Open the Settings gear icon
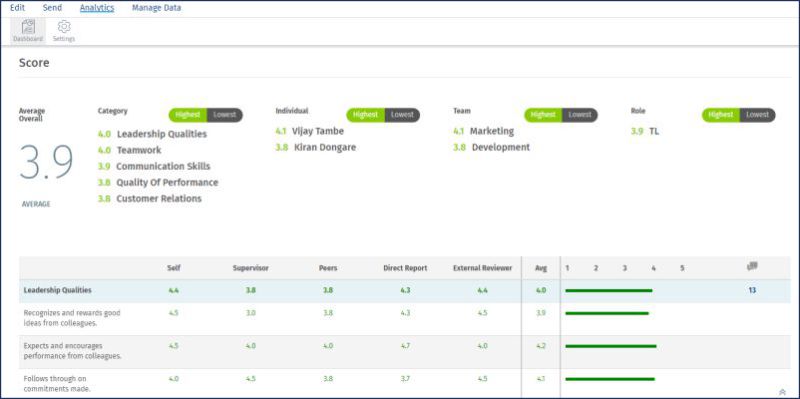Screen dimensions: 800x399 pyautogui.click(x=64, y=31)
